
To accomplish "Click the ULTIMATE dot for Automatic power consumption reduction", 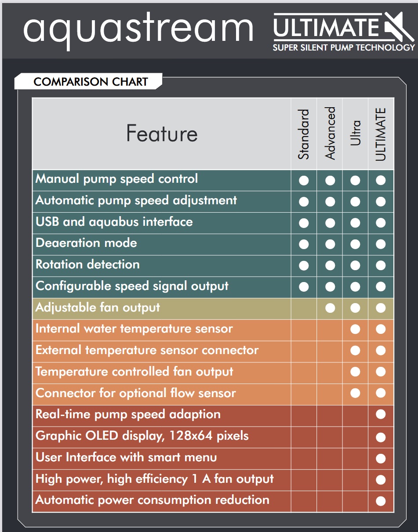I will point(381,501).
